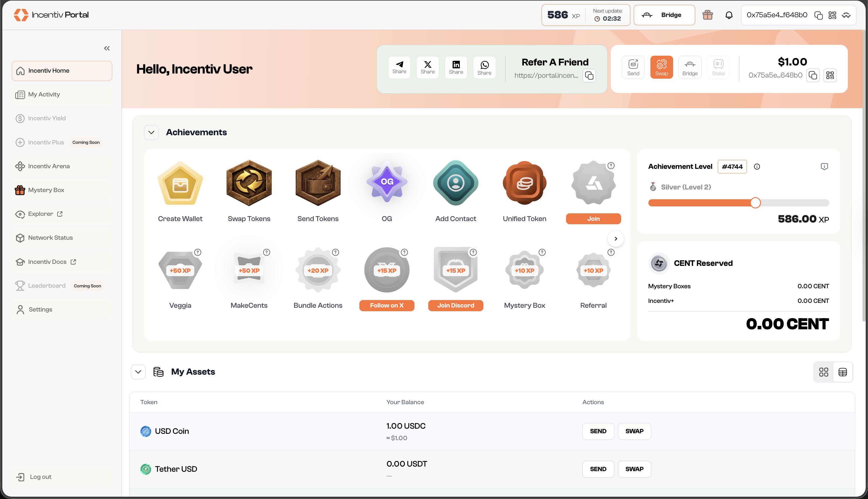Screen dimensions: 868x499
Task: Collapse the Achievements section
Action: [151, 132]
